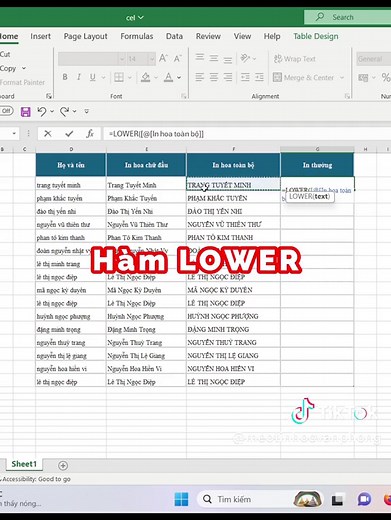The image size is (391, 520).
Task: Toggle AutoSave Off switch
Action: (x=6, y=111)
